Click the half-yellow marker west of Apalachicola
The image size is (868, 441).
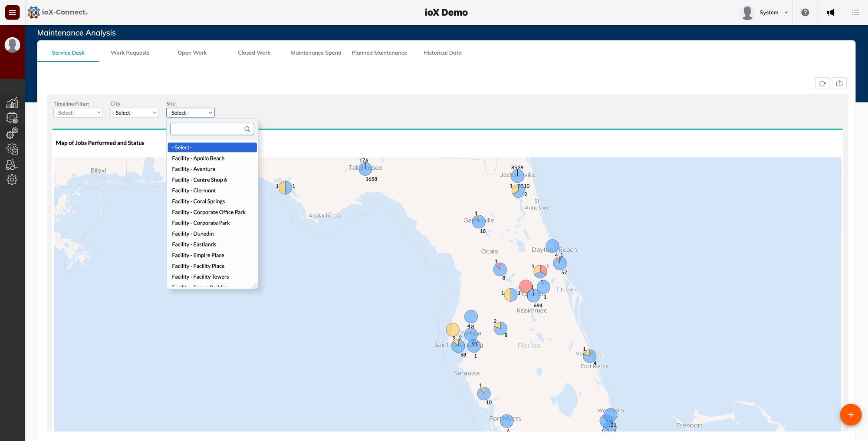coord(285,188)
